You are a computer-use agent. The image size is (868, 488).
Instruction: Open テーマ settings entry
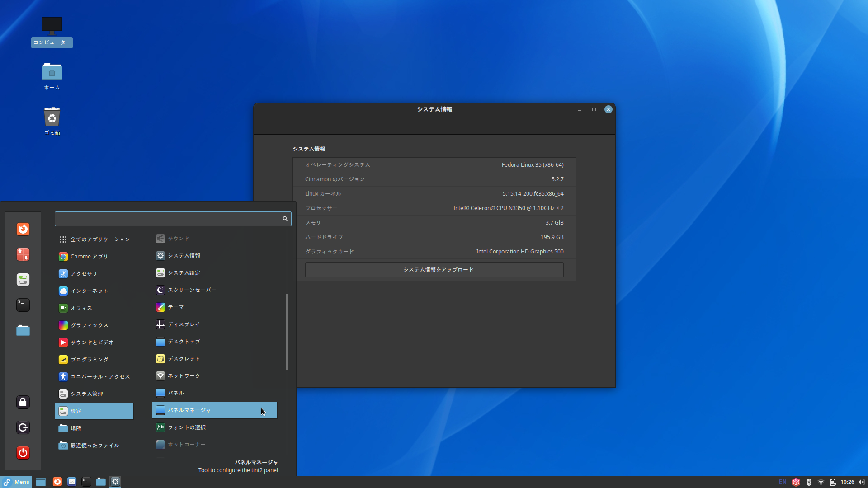[176, 307]
